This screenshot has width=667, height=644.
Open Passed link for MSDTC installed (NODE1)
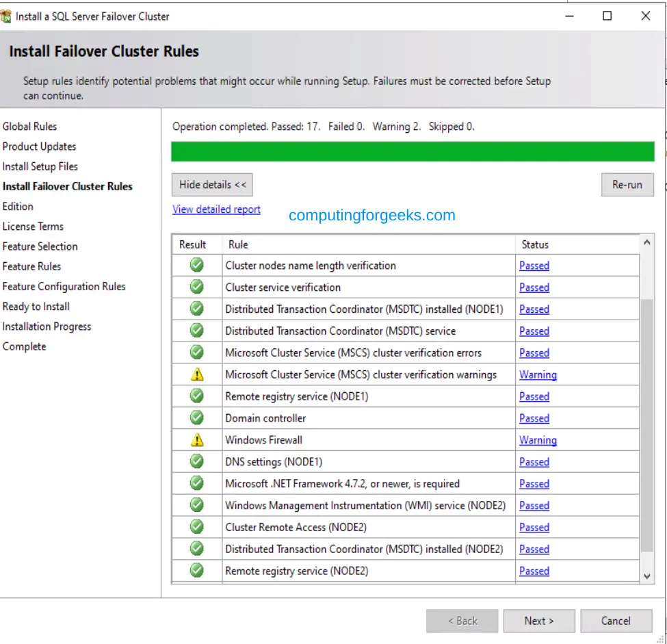[534, 309]
